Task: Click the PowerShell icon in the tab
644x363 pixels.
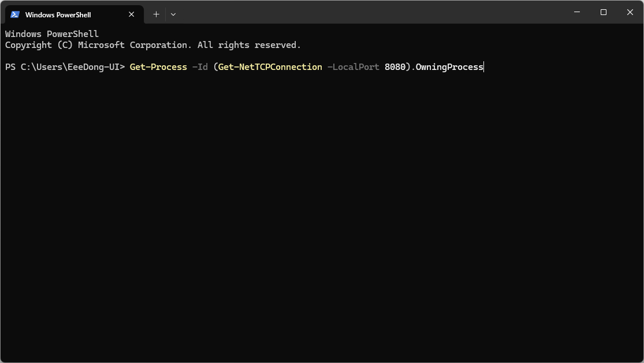Action: point(15,14)
